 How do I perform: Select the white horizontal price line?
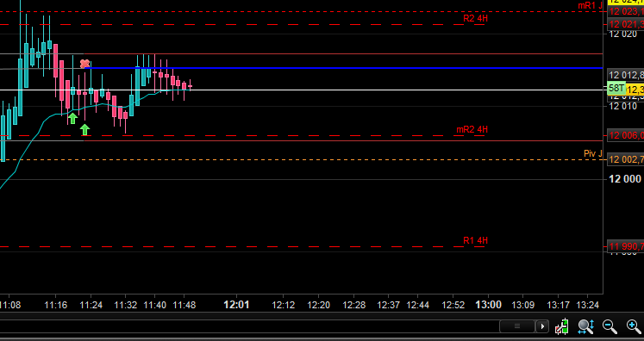[302, 90]
